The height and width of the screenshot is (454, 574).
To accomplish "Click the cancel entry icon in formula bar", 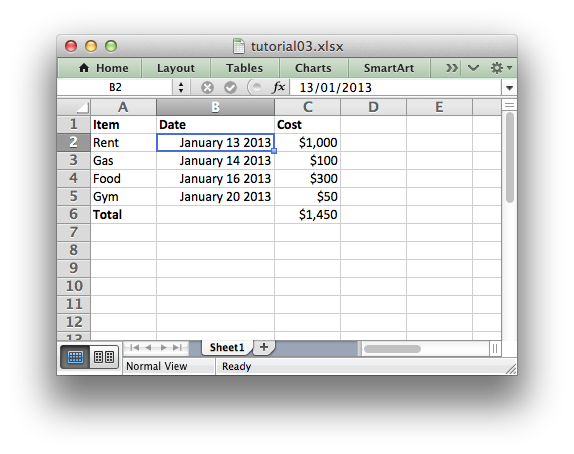I will pos(207,88).
